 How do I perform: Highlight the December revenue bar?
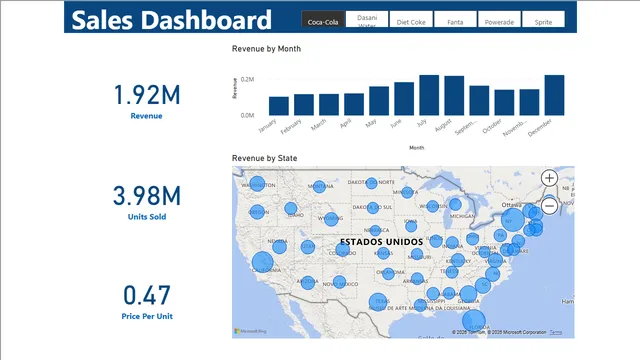click(554, 95)
